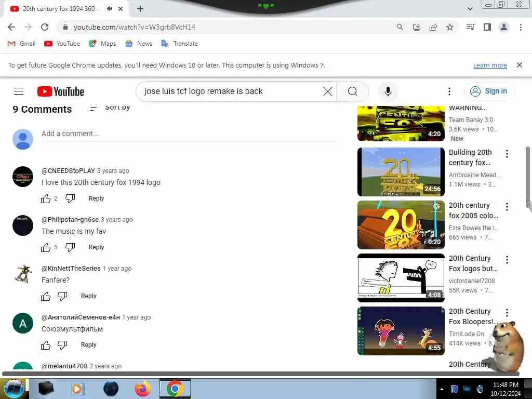Image resolution: width=532 pixels, height=399 pixels.
Task: Open YouTube settings three-dot menu
Action: coord(449,91)
